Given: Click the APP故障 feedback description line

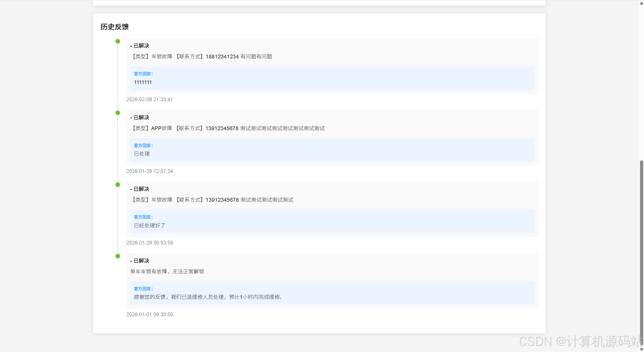Looking at the screenshot, I should tap(228, 128).
